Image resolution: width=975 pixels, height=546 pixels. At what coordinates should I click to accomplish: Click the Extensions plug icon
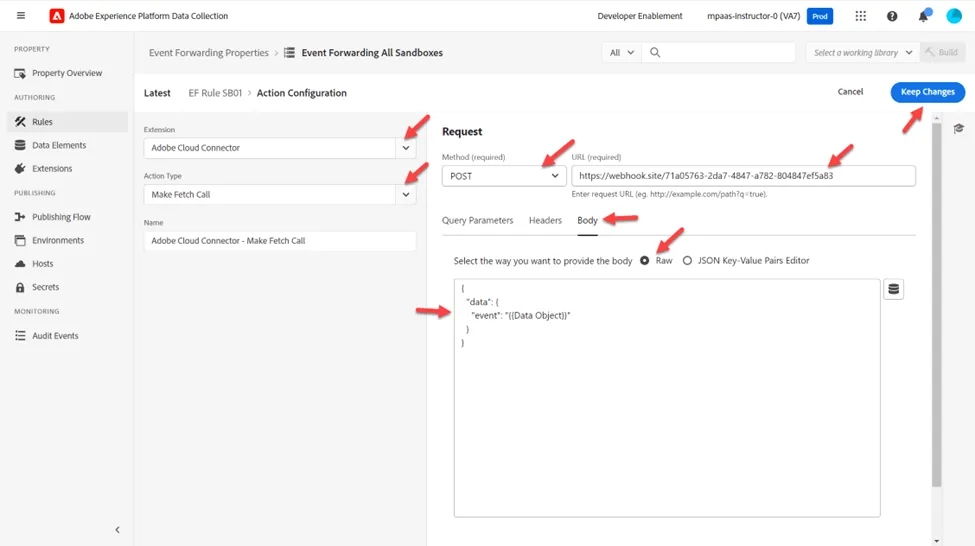click(20, 169)
